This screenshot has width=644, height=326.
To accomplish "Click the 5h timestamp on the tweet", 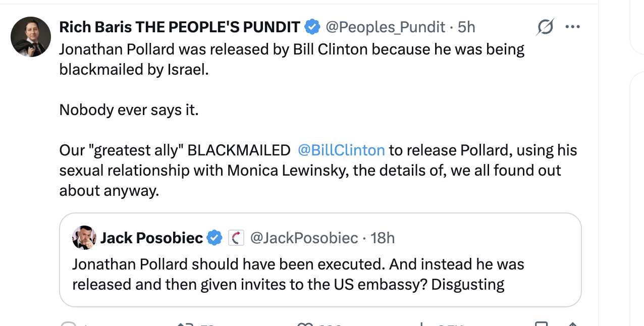I will click(466, 27).
